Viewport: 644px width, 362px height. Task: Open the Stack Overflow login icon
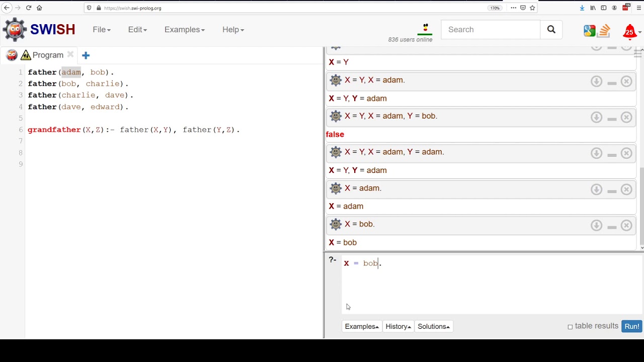point(604,31)
